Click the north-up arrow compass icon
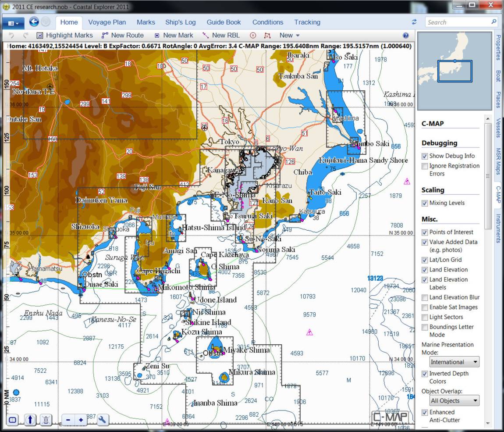Image resolution: width=504 pixels, height=432 pixels. point(30,419)
